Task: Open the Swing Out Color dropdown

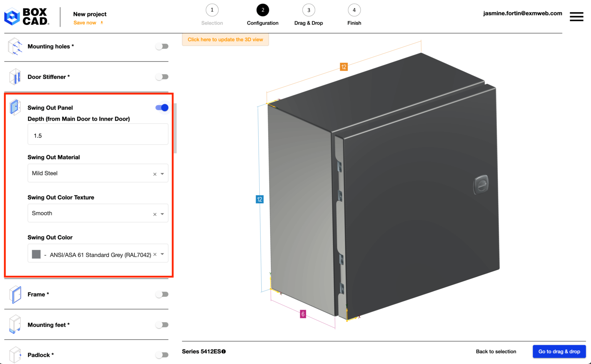Action: coord(162,253)
